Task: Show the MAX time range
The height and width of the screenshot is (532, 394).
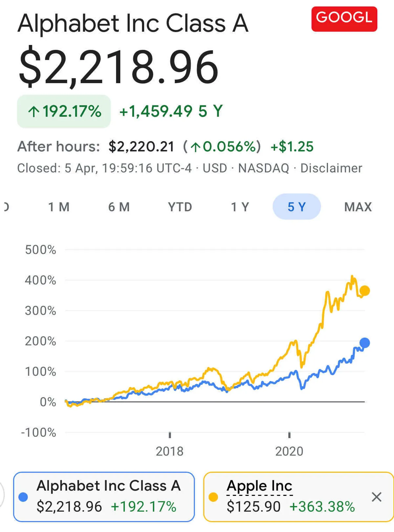Action: point(358,207)
